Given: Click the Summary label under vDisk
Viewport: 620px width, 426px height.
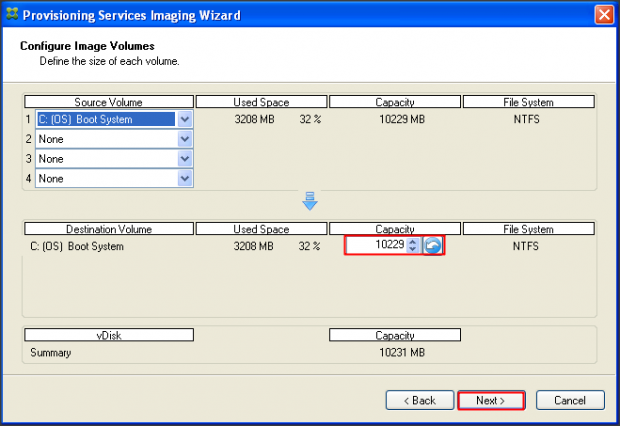Looking at the screenshot, I should click(51, 352).
